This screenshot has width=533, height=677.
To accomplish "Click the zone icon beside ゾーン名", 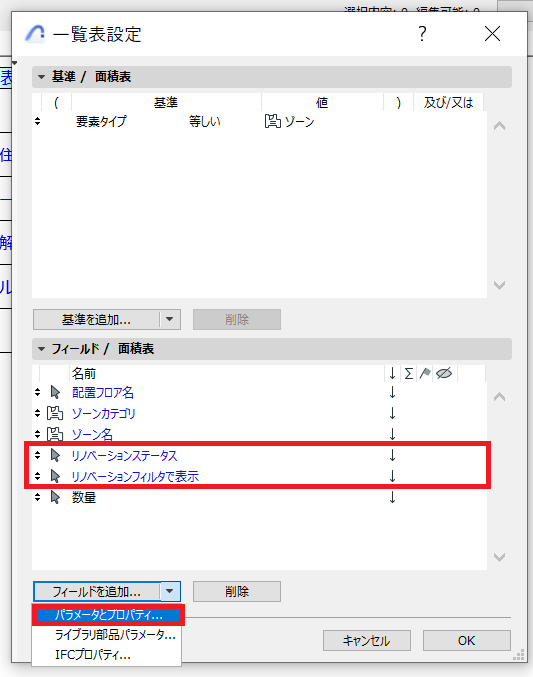I will click(55, 434).
